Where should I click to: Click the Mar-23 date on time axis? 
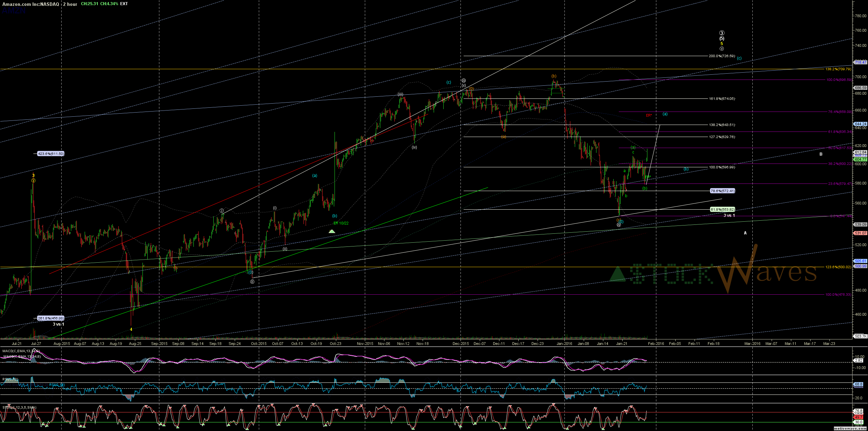tap(829, 343)
